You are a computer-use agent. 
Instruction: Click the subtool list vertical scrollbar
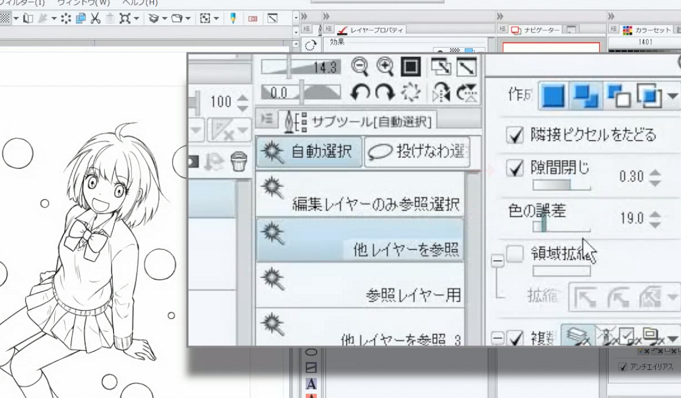tap(473, 259)
